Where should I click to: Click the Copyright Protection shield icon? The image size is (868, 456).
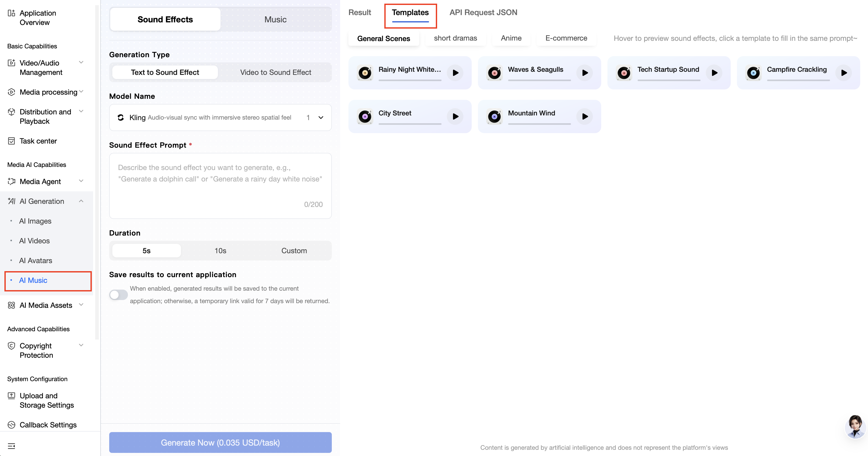click(11, 346)
